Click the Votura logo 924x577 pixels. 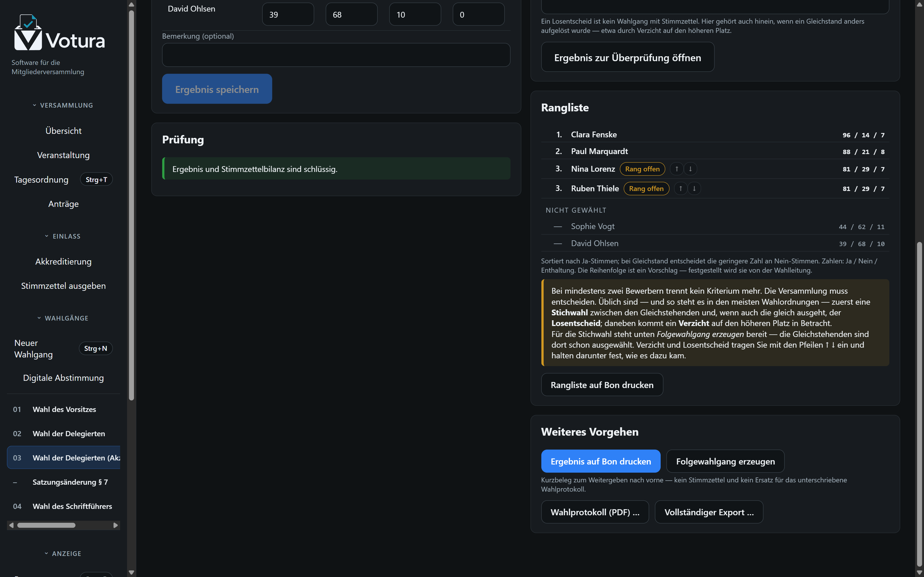(x=59, y=33)
